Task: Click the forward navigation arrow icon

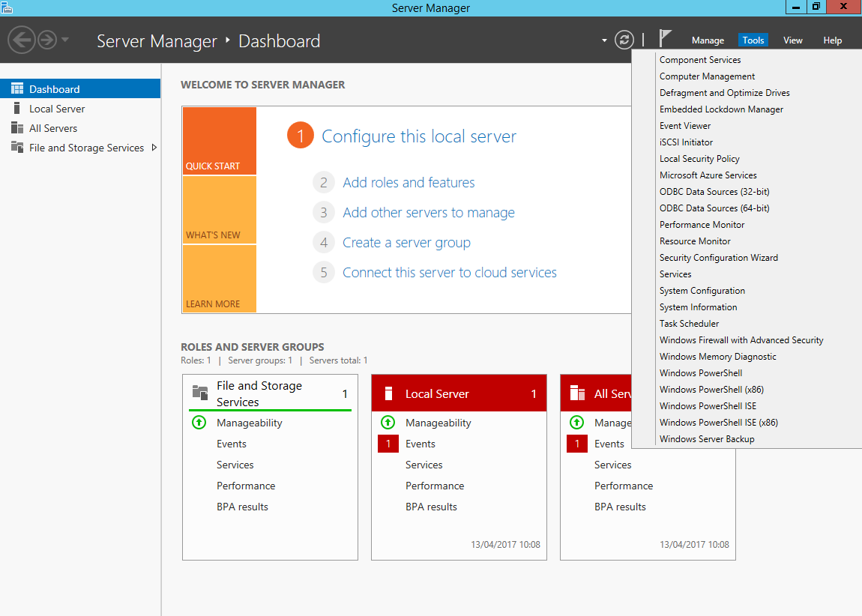Action: click(47, 39)
